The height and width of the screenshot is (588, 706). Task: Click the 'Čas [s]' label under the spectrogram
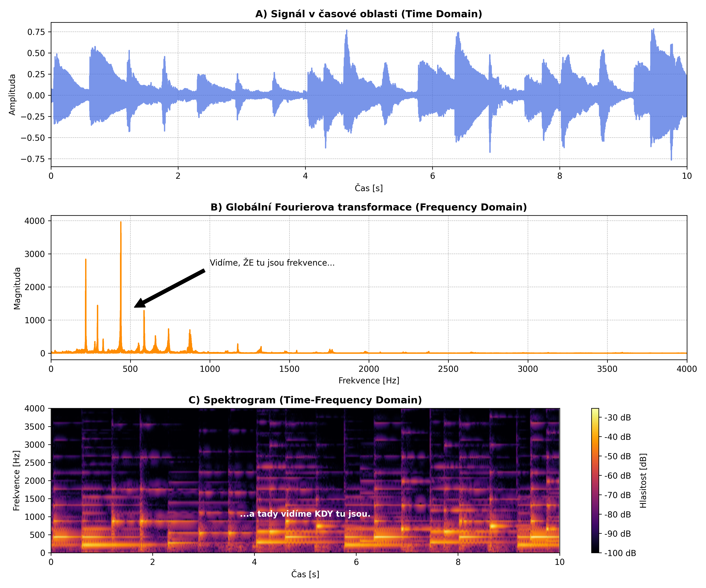coord(305,574)
